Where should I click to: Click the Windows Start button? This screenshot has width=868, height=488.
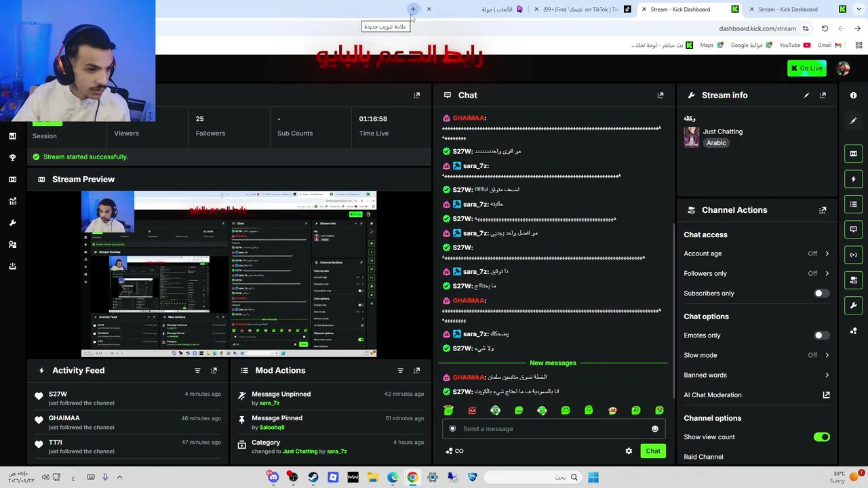click(x=593, y=477)
